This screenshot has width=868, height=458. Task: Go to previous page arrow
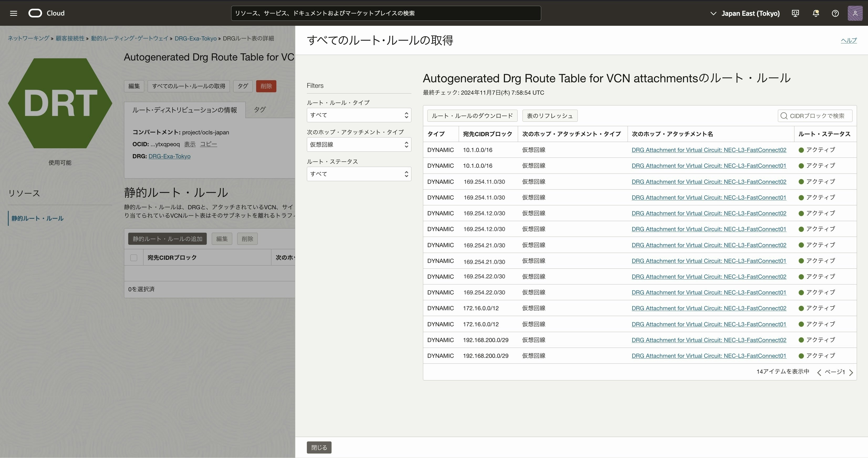tap(819, 372)
